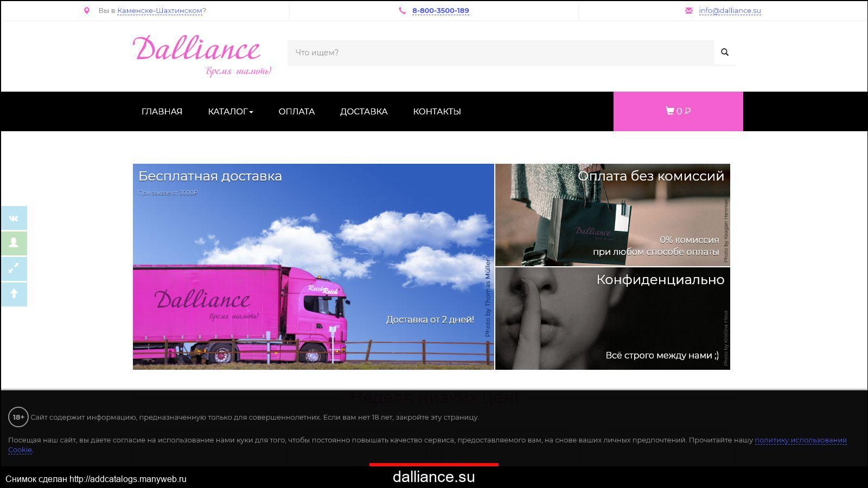
Task: Click the scroll-to-top arrow sidebar icon
Action: tap(14, 293)
